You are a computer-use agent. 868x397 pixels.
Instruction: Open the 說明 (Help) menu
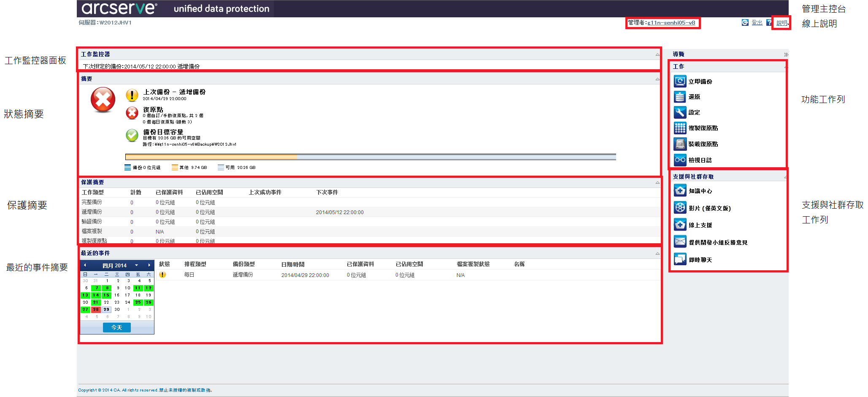[782, 23]
